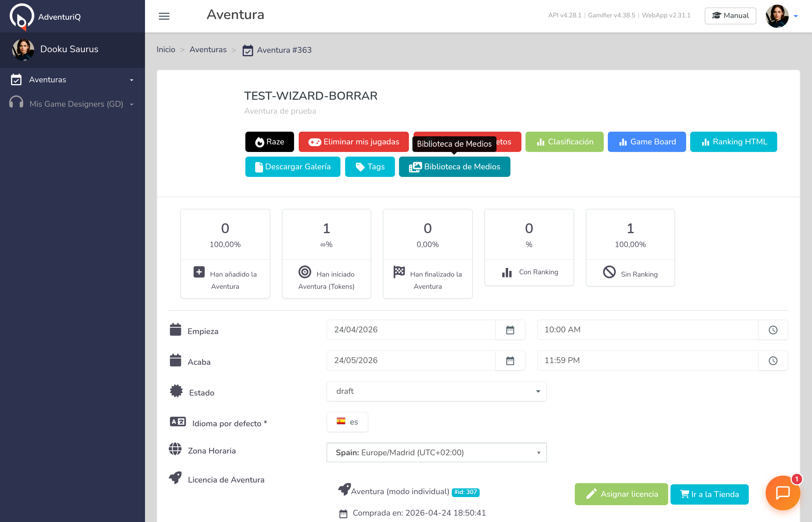The image size is (812, 522).
Task: Select the es language flag button
Action: coord(347,422)
